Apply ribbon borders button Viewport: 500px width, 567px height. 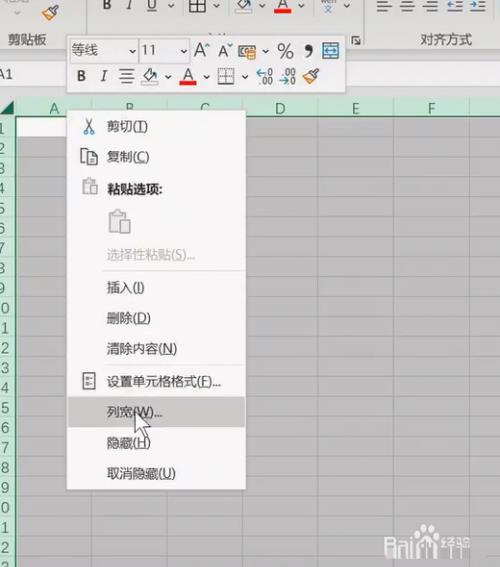point(197,6)
